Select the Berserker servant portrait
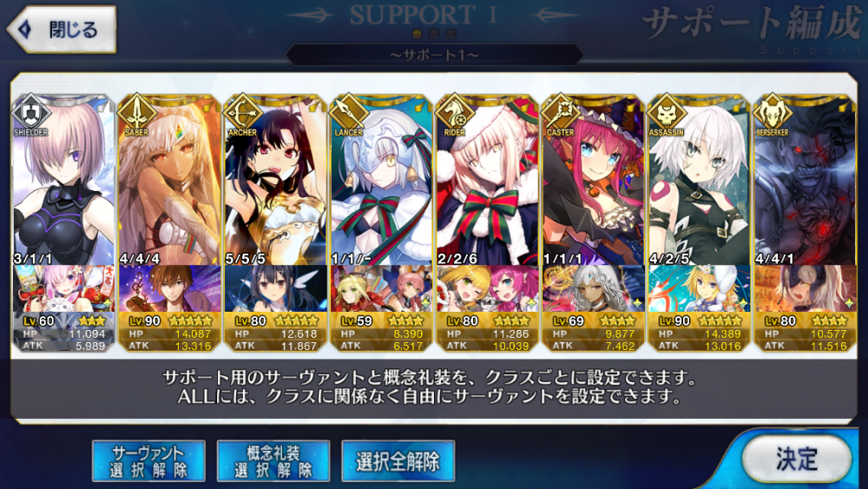Image resolution: width=868 pixels, height=489 pixels. coord(806,180)
